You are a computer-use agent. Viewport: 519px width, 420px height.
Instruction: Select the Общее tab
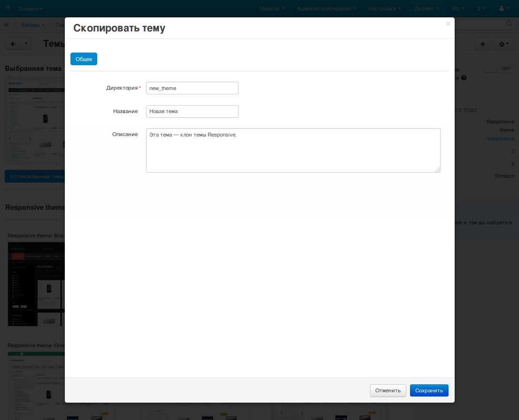[x=84, y=59]
